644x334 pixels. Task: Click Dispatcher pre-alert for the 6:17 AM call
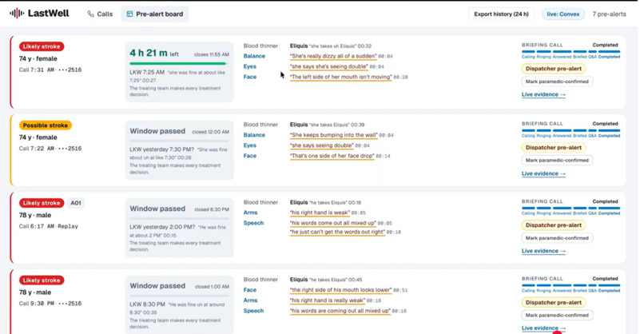[x=554, y=225]
